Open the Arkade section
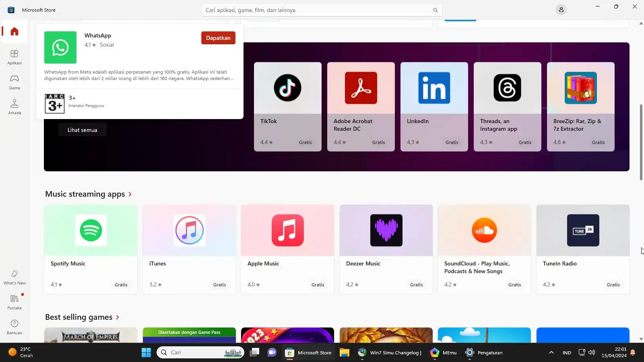644x362 pixels. click(14, 107)
